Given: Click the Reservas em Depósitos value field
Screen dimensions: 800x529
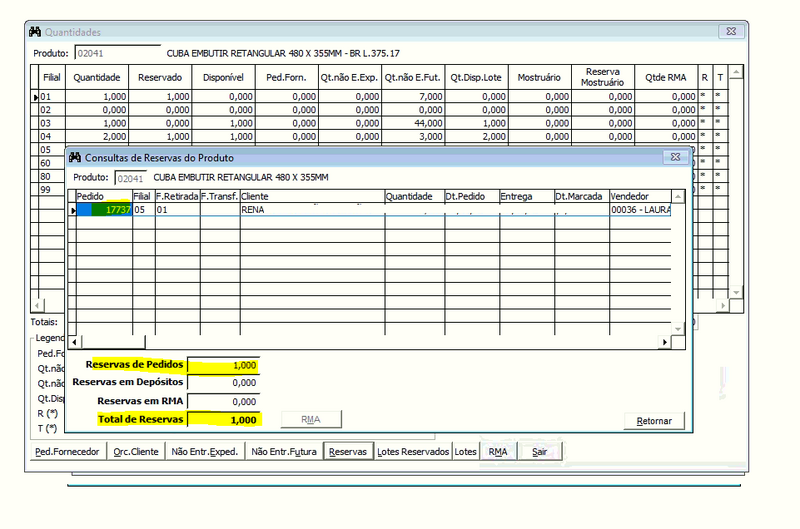Looking at the screenshot, I should click(223, 383).
